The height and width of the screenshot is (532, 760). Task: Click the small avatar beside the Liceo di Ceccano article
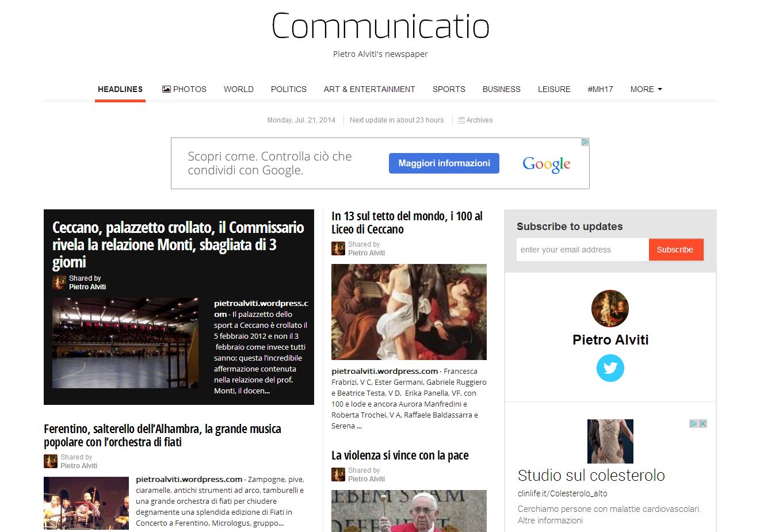(x=338, y=248)
